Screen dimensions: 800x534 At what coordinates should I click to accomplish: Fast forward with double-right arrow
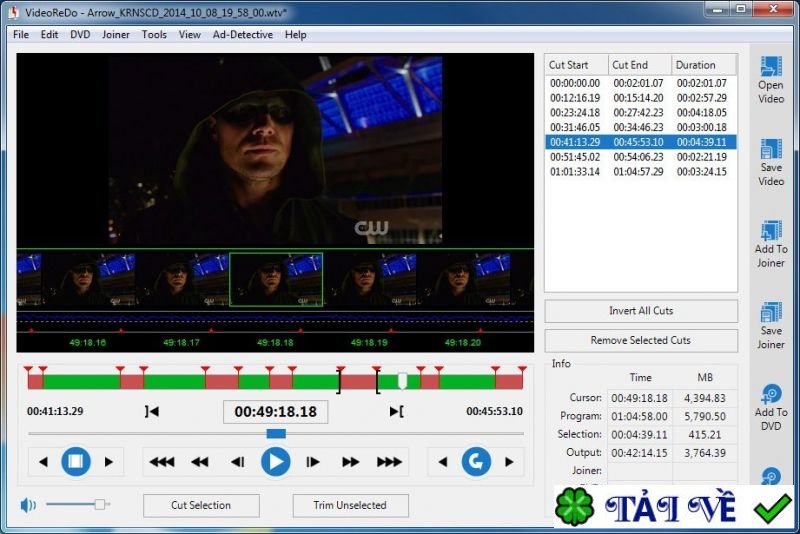(x=351, y=462)
